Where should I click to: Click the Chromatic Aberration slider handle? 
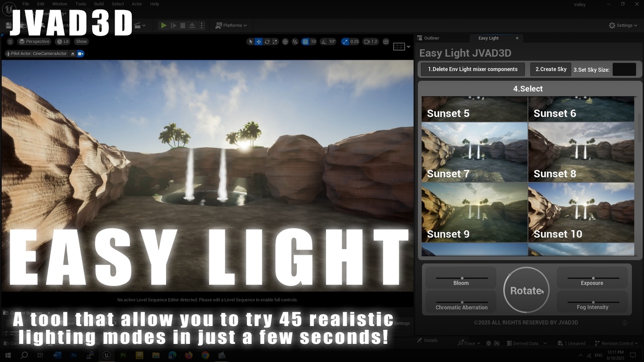(x=462, y=302)
